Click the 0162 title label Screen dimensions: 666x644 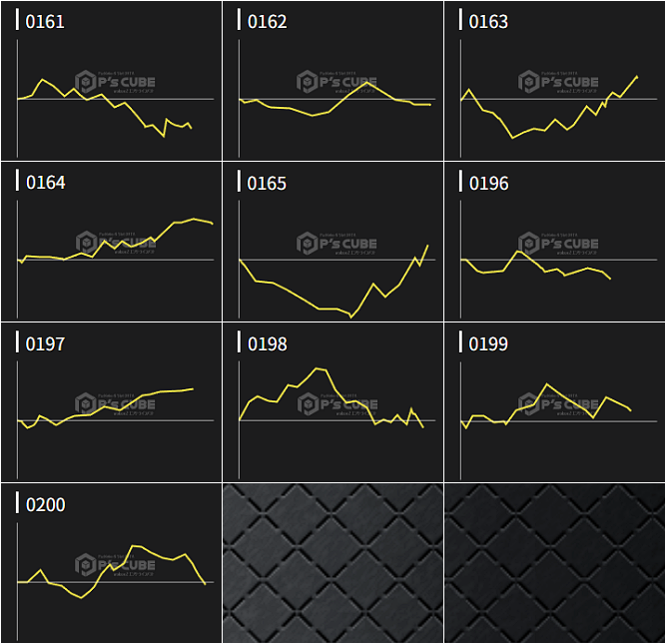click(x=267, y=22)
